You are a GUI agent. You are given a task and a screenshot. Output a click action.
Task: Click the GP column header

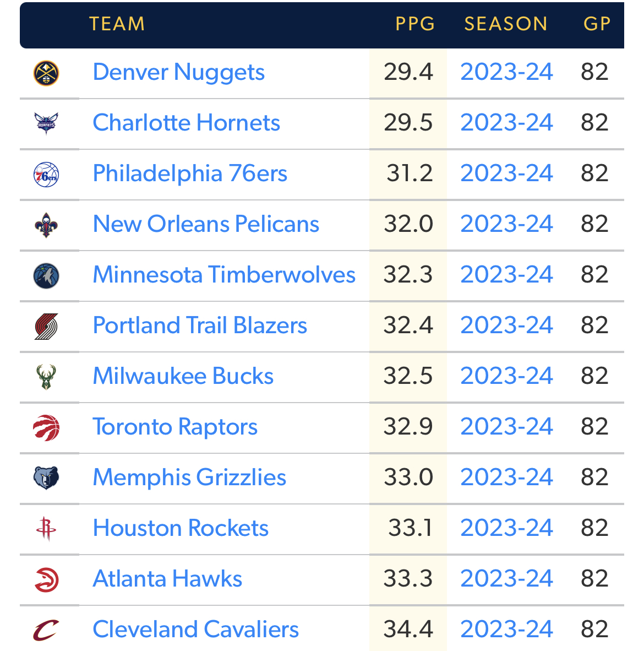(x=597, y=24)
